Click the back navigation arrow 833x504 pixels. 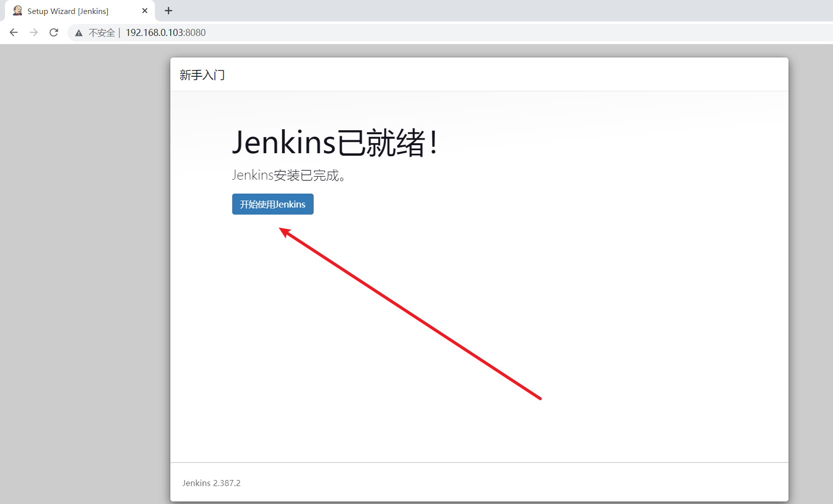click(x=13, y=32)
